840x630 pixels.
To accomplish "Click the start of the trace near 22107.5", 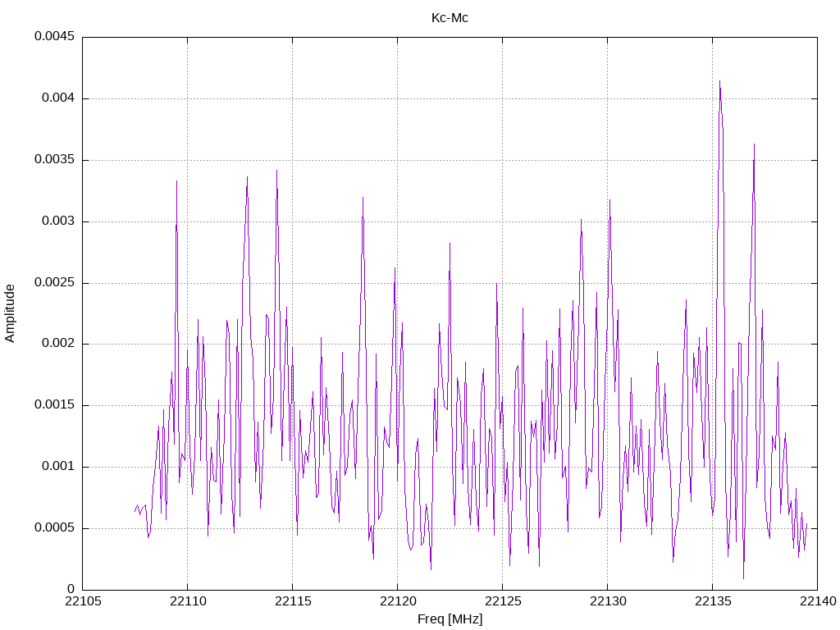I will click(x=135, y=511).
